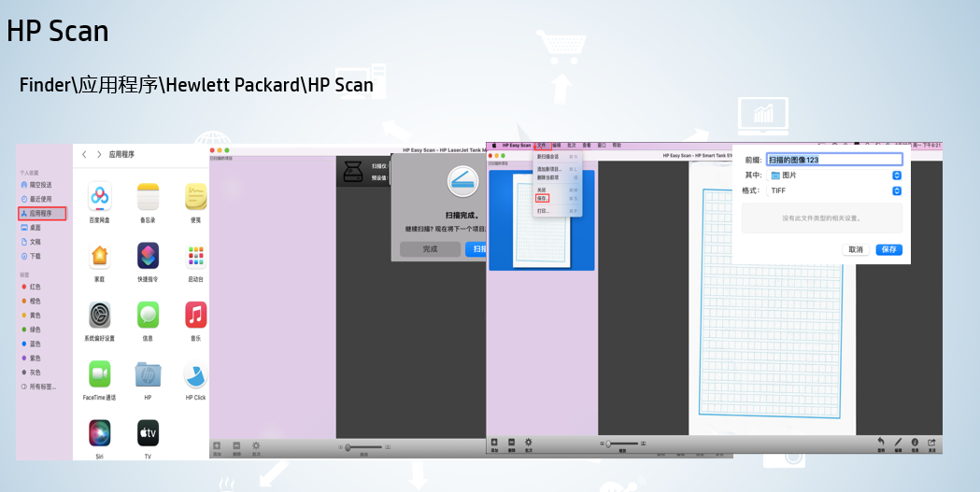Image resolution: width=980 pixels, height=492 pixels.
Task: Click the 完成 button in scan dialog
Action: click(x=430, y=249)
